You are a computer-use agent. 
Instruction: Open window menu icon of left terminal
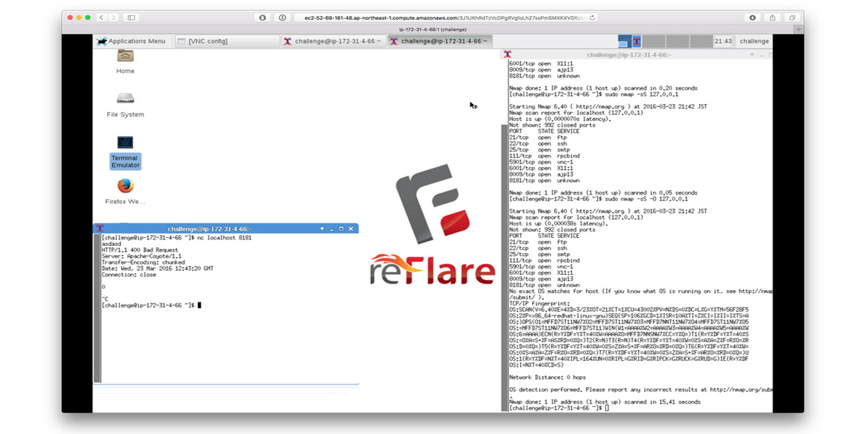[99, 229]
